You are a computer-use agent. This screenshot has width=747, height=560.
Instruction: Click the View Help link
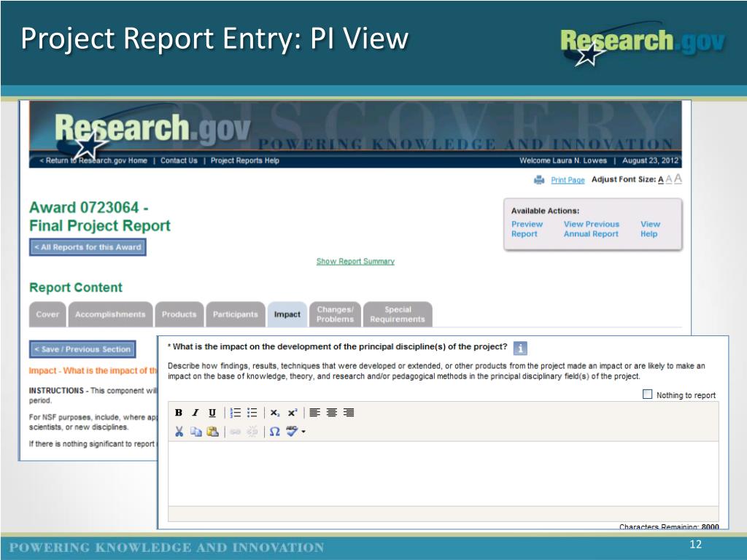650,229
